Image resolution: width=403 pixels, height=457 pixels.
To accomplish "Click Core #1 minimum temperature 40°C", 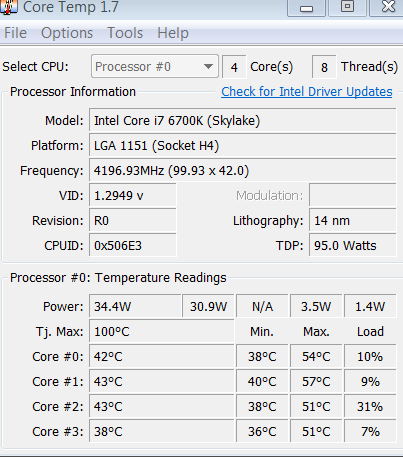I will 262,381.
